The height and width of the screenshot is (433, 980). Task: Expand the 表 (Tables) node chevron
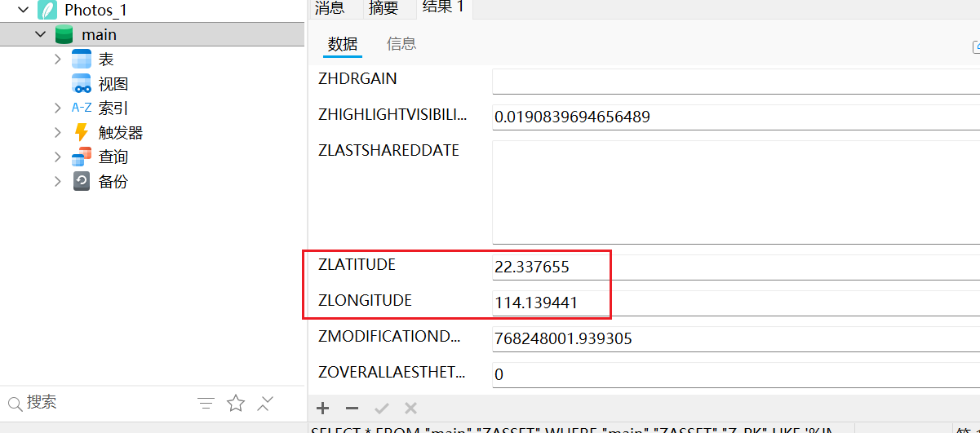click(57, 59)
